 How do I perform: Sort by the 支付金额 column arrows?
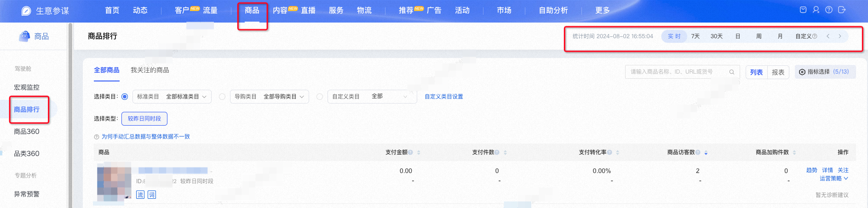coord(419,152)
